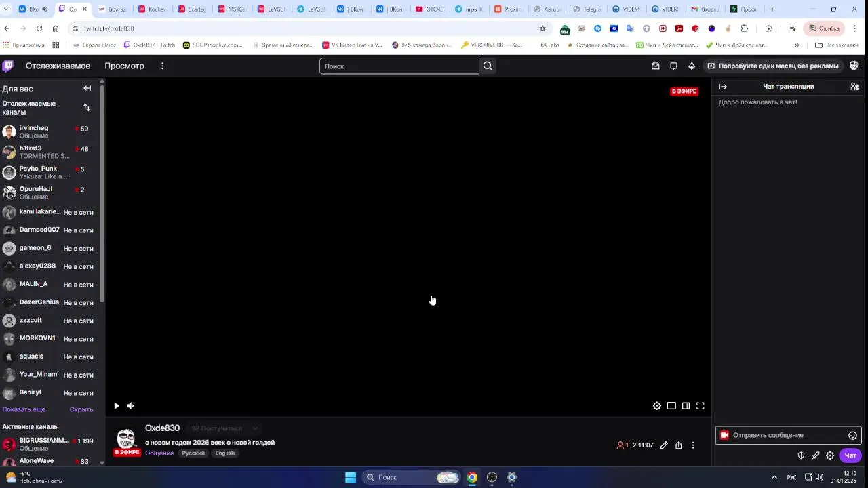Open Twitch notifications inbox icon
868x488 pixels.
673,66
